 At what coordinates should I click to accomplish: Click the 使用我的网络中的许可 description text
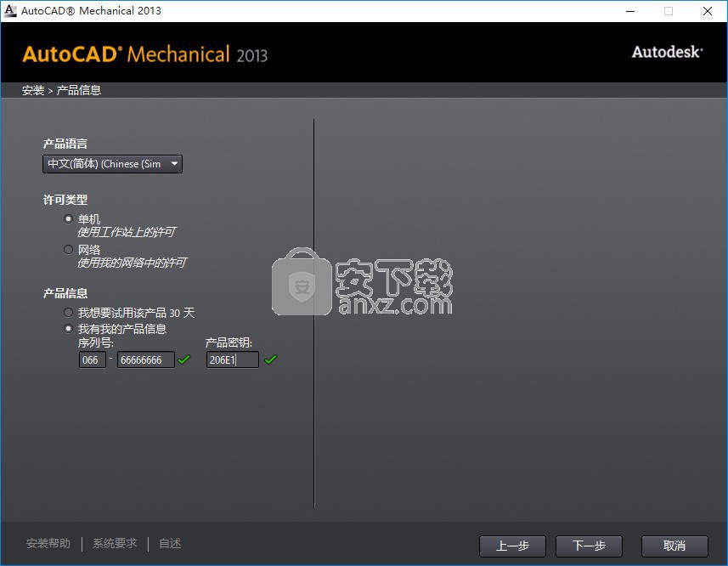[132, 263]
